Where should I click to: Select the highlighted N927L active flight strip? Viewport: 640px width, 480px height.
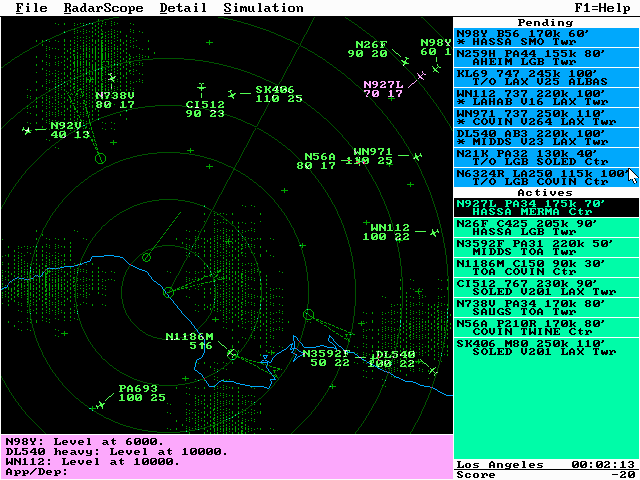click(x=546, y=208)
